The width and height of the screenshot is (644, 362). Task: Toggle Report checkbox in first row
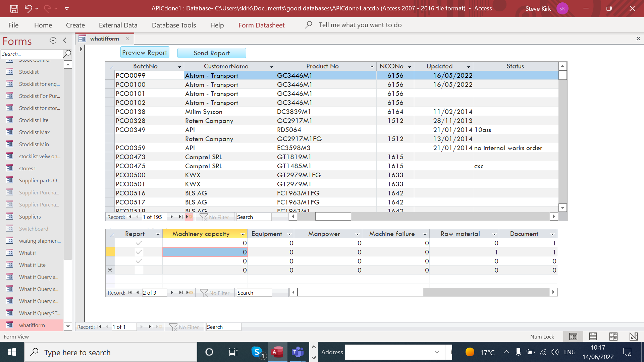coord(139,243)
